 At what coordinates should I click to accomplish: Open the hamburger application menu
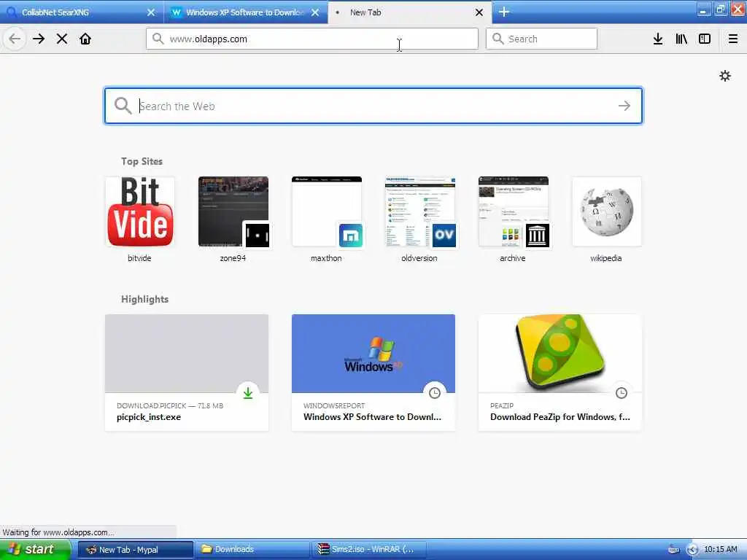click(732, 39)
